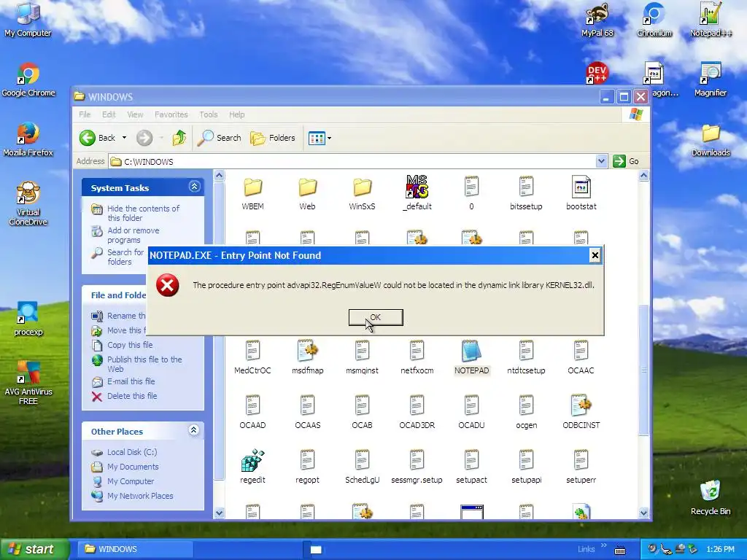Open the File menu
Viewport: 747px width, 560px height.
click(x=85, y=114)
